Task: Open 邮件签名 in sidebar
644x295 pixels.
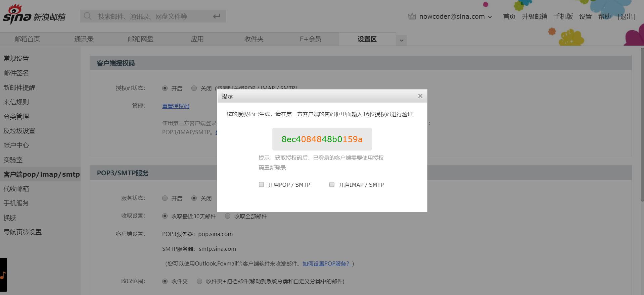Action: point(16,73)
